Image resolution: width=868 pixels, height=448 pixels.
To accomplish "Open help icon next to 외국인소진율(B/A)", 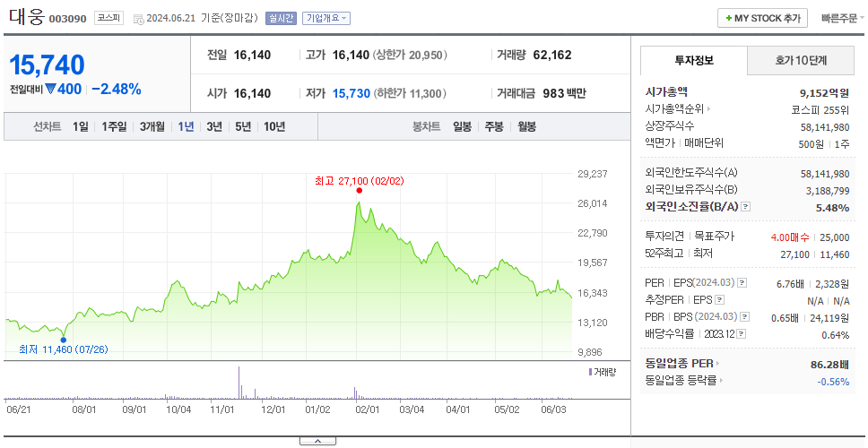I will pos(746,207).
